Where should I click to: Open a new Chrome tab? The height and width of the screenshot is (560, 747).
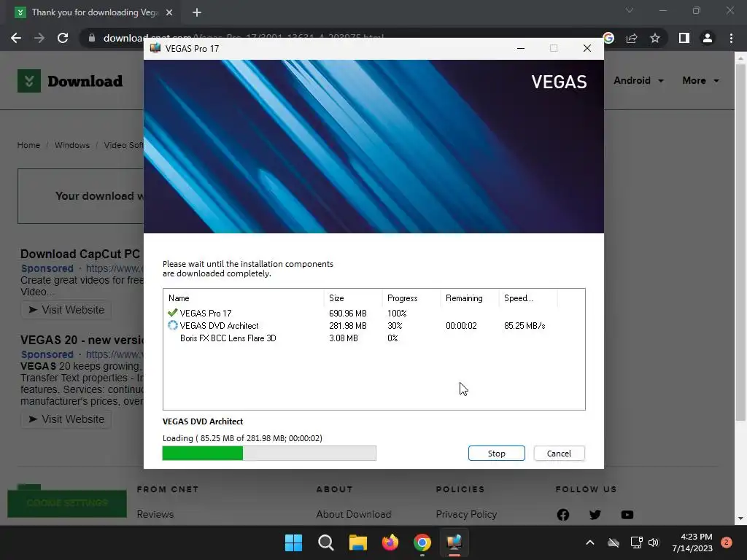[x=197, y=12]
